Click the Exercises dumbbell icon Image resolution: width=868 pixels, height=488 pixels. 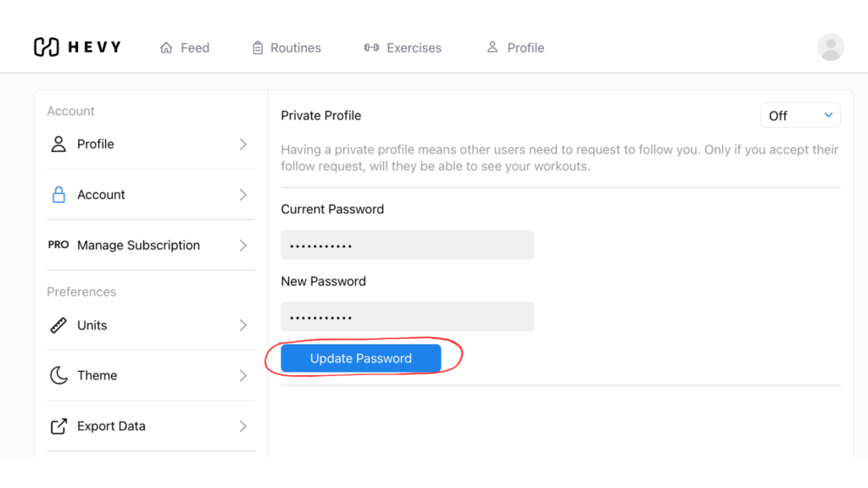[x=371, y=47]
